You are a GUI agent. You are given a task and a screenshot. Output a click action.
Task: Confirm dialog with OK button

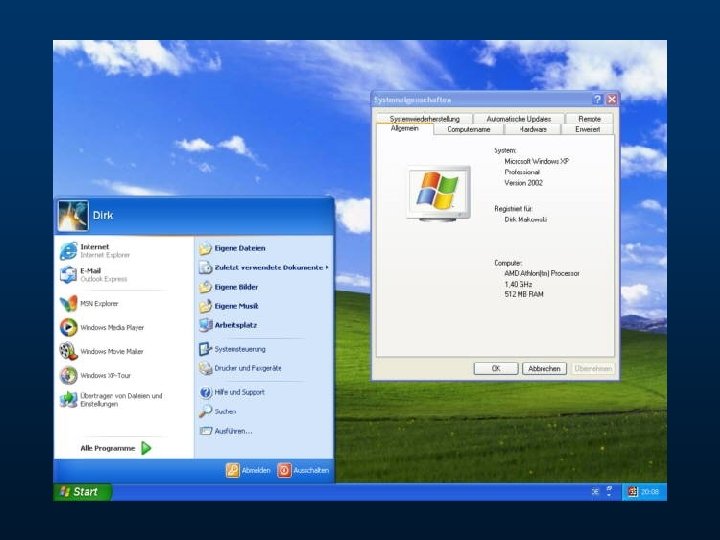(x=496, y=369)
